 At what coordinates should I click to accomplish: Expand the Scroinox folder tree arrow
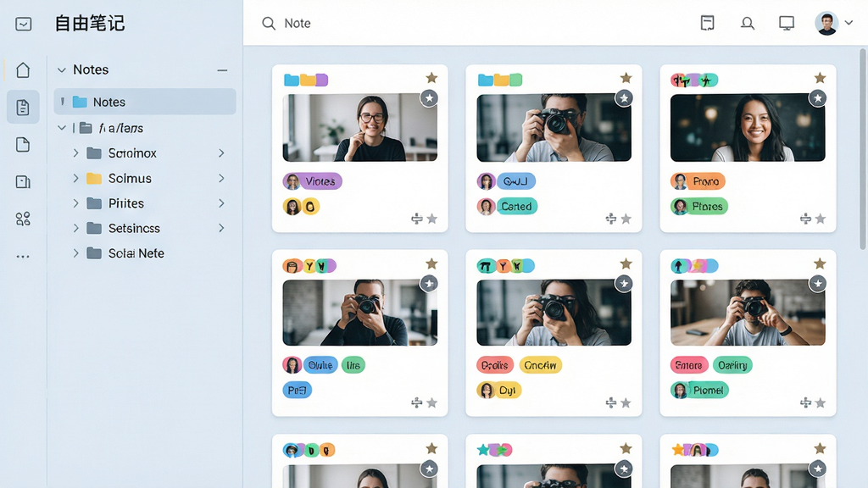coord(75,152)
